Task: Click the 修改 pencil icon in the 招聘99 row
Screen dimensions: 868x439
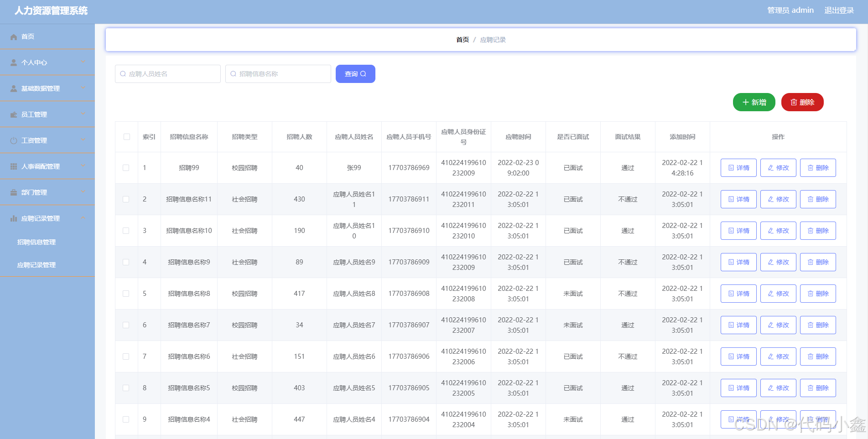Action: coord(771,168)
